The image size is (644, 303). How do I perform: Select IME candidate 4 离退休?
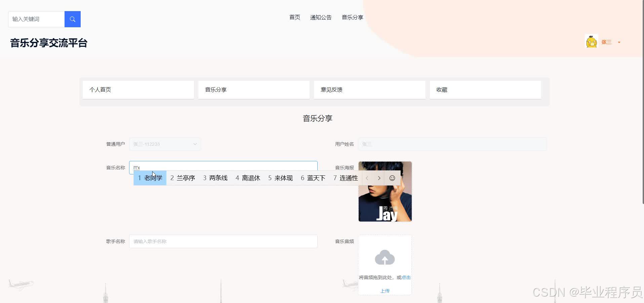(248, 178)
